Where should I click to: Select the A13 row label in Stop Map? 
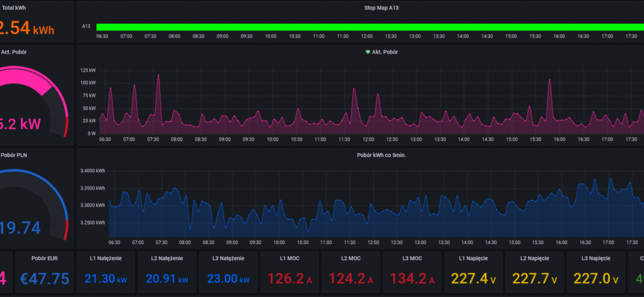(86, 26)
